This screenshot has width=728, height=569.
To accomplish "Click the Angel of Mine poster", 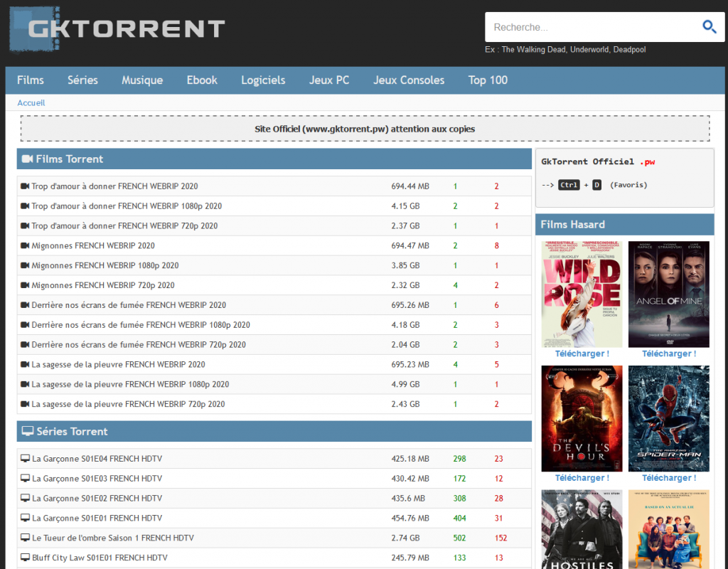I will (668, 294).
